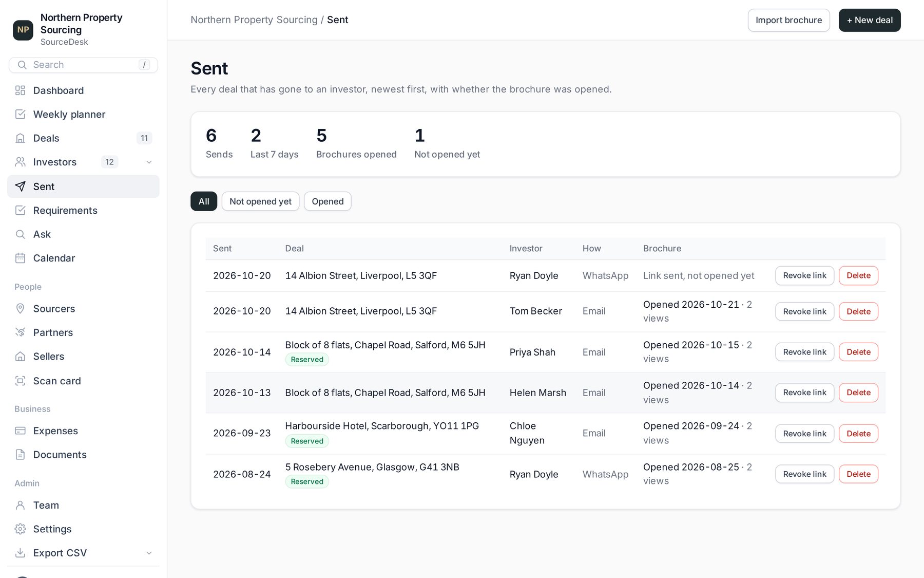Click the Sourcers map pin icon

20,309
